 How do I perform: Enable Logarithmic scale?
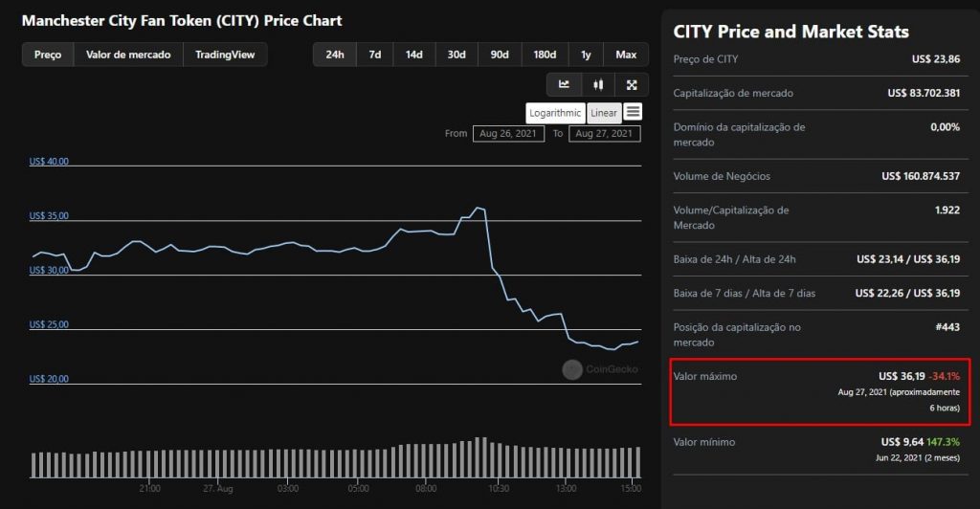pos(555,113)
